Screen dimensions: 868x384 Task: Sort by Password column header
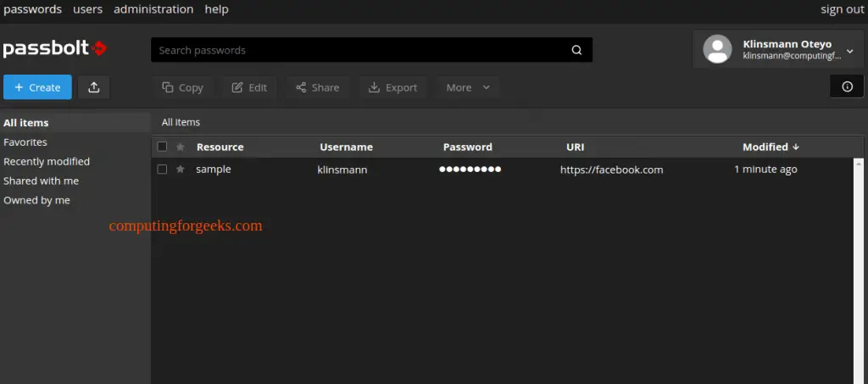(467, 147)
